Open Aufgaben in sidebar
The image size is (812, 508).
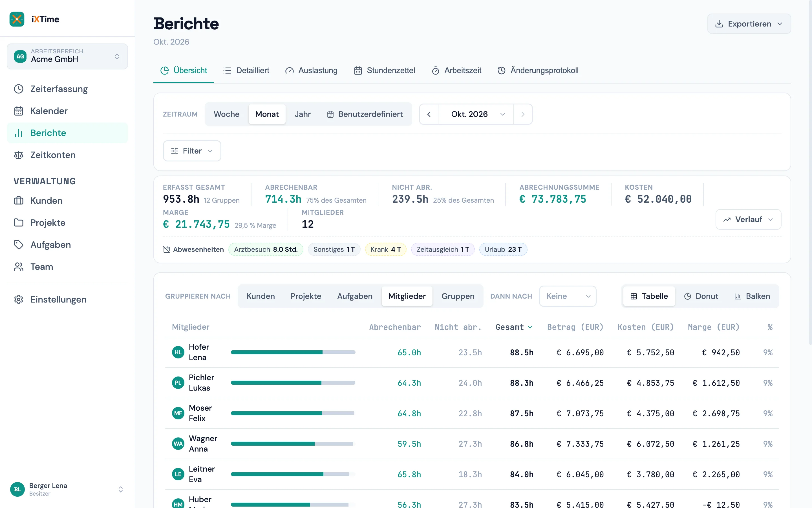coord(67,245)
